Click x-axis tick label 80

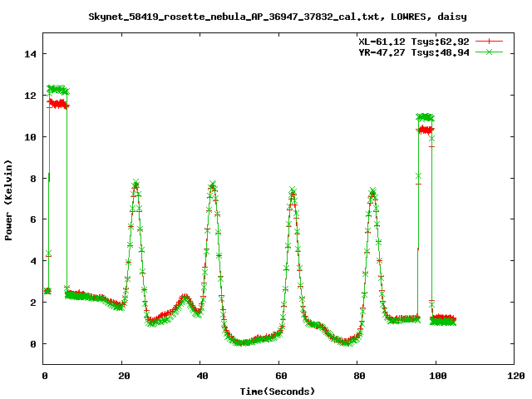[x=360, y=376]
